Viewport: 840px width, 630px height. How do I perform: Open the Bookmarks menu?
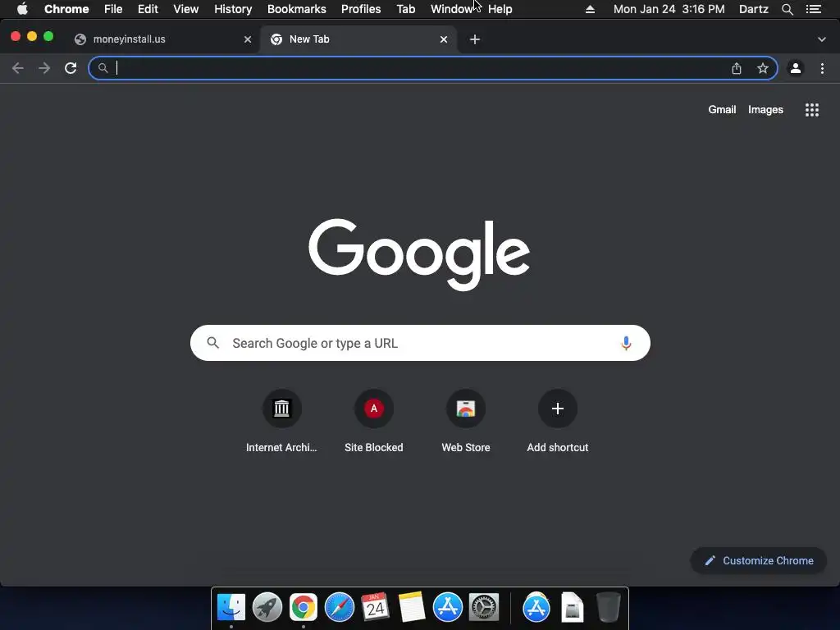click(297, 9)
